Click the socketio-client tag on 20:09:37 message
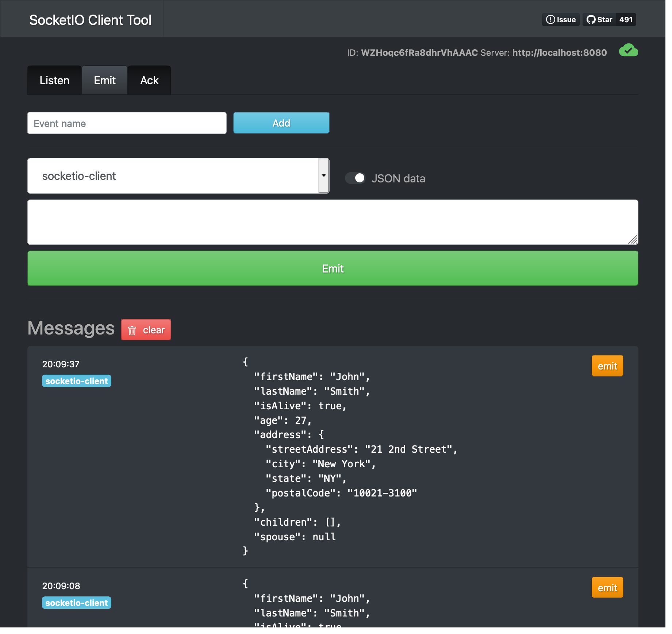This screenshot has height=634, width=672. tap(77, 381)
